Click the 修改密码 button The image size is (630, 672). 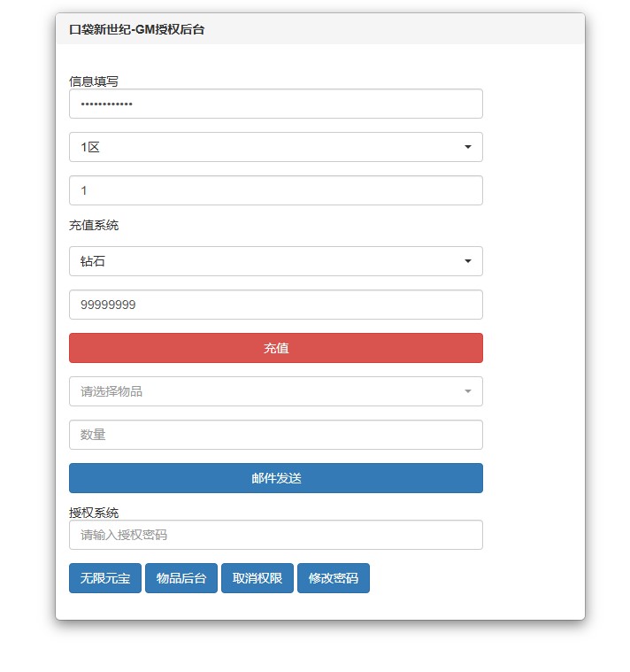click(334, 578)
